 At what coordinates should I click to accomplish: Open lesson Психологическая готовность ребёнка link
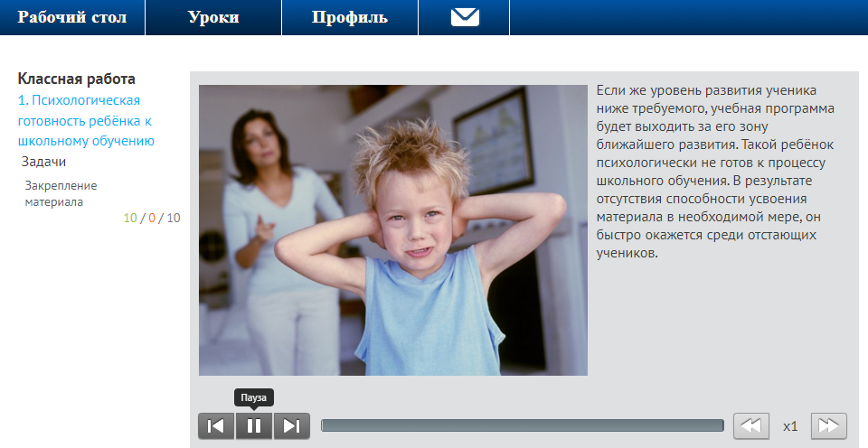86,120
